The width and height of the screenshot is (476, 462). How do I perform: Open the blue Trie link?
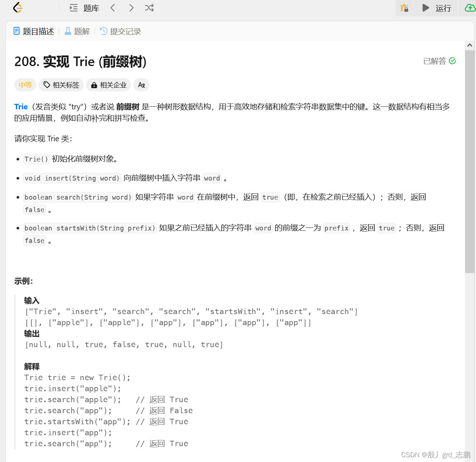click(x=21, y=107)
